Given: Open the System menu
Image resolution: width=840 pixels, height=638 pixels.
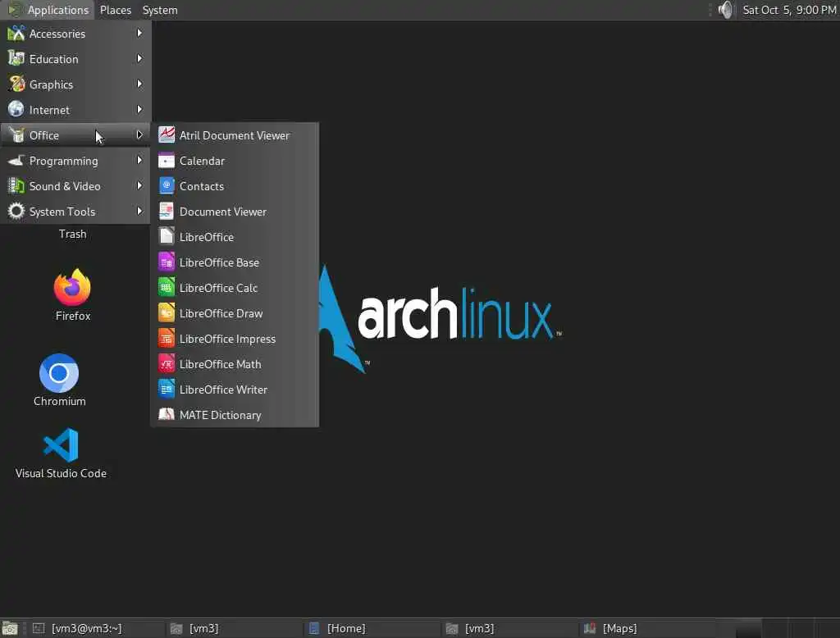Looking at the screenshot, I should pyautogui.click(x=160, y=10).
